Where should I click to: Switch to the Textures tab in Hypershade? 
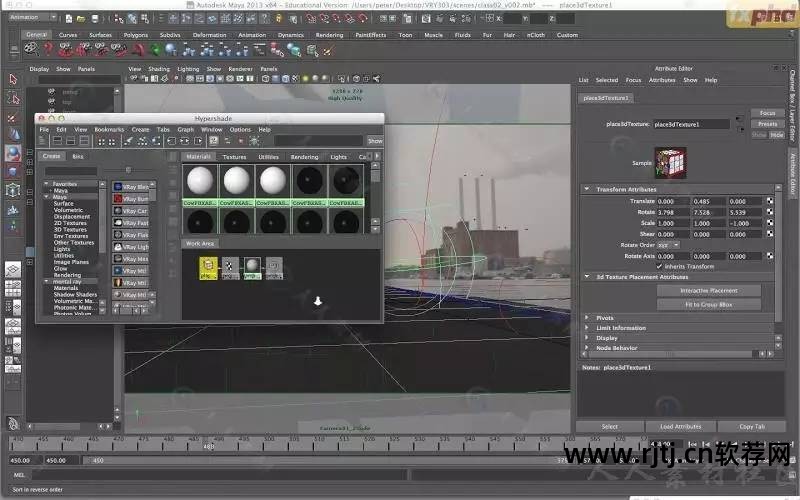(x=234, y=157)
